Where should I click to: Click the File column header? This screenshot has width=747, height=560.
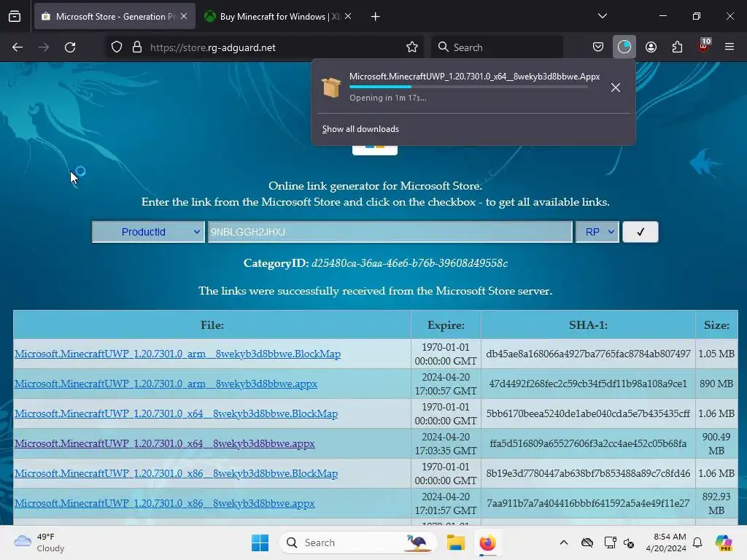click(x=212, y=325)
